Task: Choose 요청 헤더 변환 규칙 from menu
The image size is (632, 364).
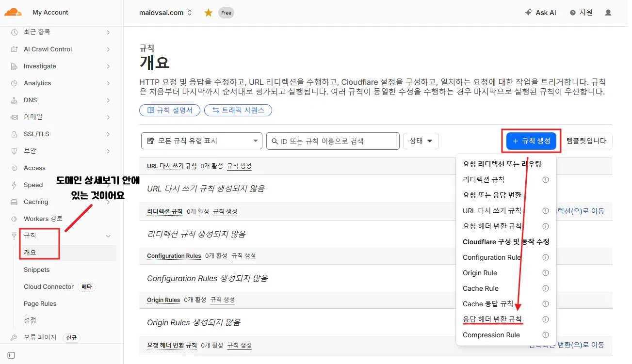Action: [492, 226]
